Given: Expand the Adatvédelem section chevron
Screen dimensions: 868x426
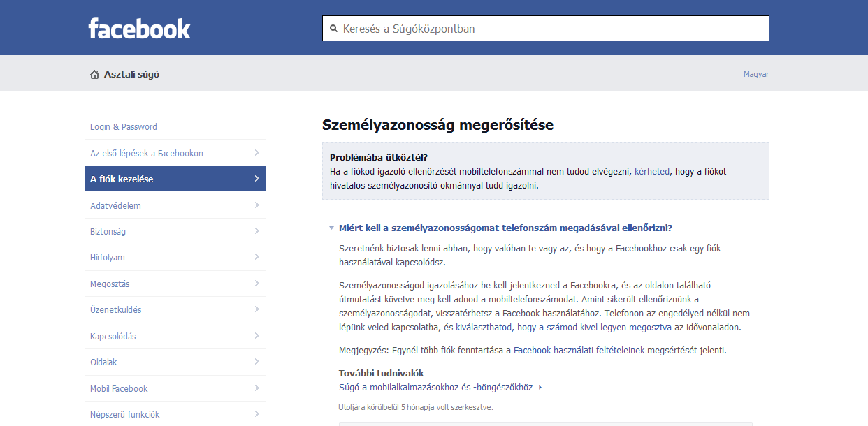Looking at the screenshot, I should 256,205.
